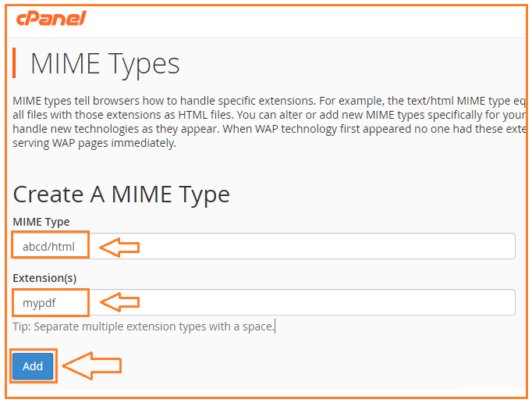This screenshot has width=532, height=403.
Task: Click the 'Create A MIME Type' heading
Action: pos(121,194)
